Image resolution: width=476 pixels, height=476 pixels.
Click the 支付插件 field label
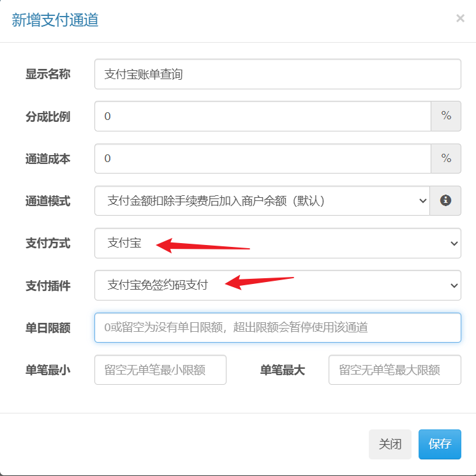click(48, 286)
